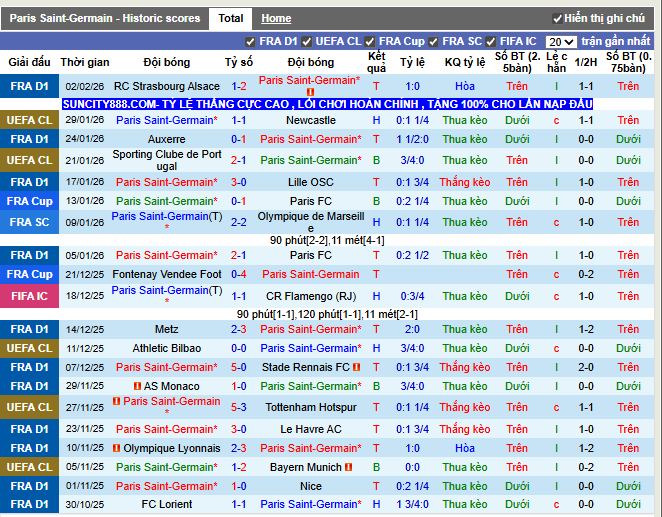Click the red card icon beside Bayern Munich
The height and width of the screenshot is (517, 662).
[348, 467]
